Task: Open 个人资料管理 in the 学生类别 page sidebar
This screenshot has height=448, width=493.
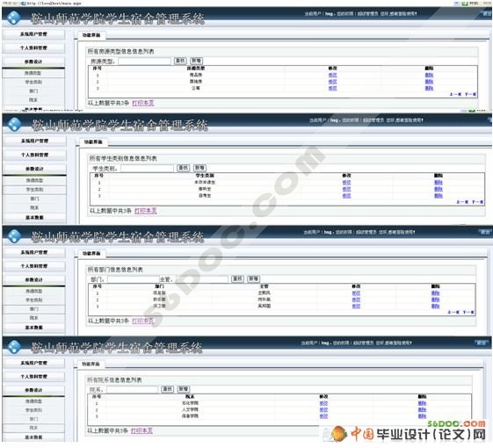Action: (x=34, y=155)
